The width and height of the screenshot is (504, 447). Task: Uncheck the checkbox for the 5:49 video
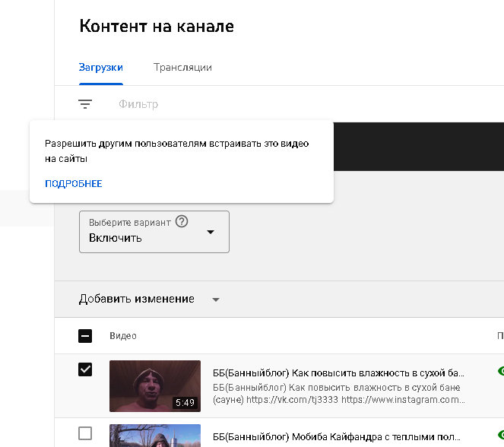click(86, 370)
